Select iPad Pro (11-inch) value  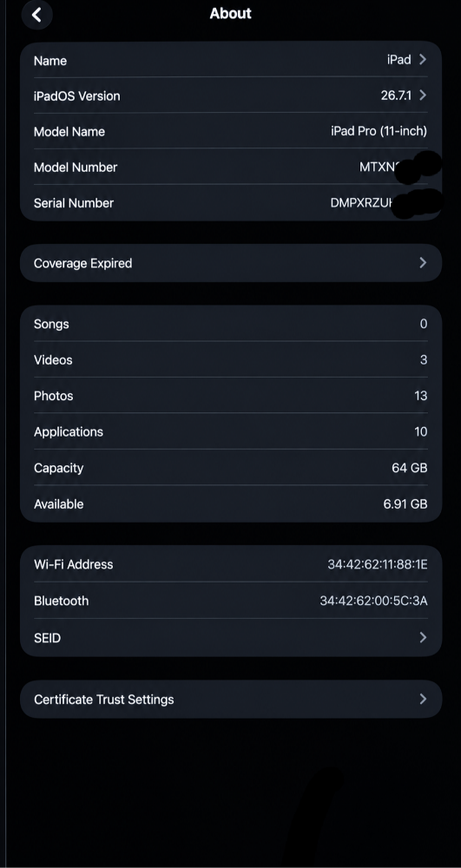(379, 131)
